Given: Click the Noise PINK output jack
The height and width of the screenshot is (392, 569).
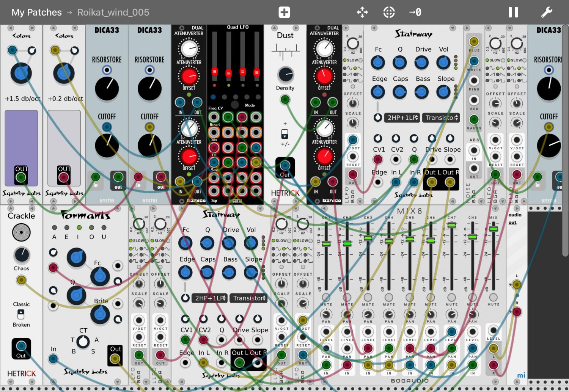Looking at the screenshot, I should click(x=474, y=80).
